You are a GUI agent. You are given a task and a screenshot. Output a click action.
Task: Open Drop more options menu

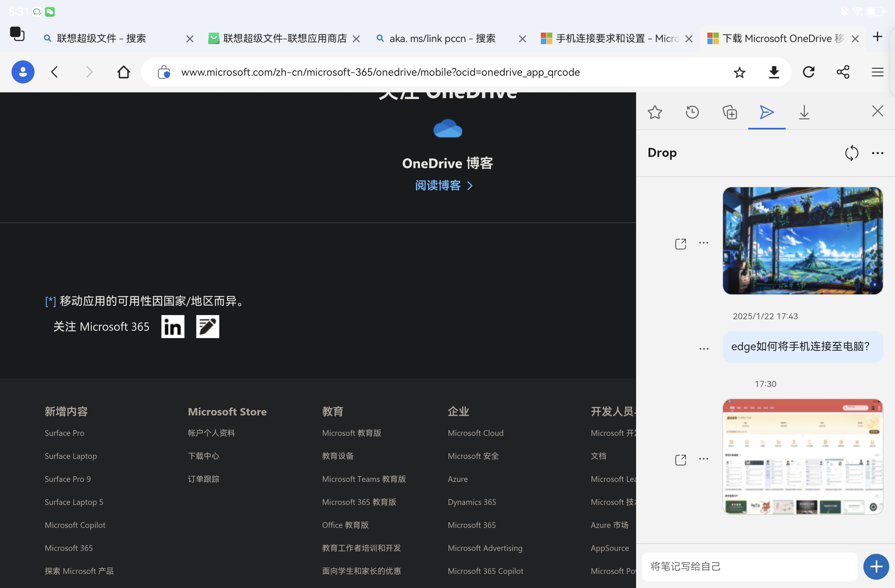click(878, 153)
